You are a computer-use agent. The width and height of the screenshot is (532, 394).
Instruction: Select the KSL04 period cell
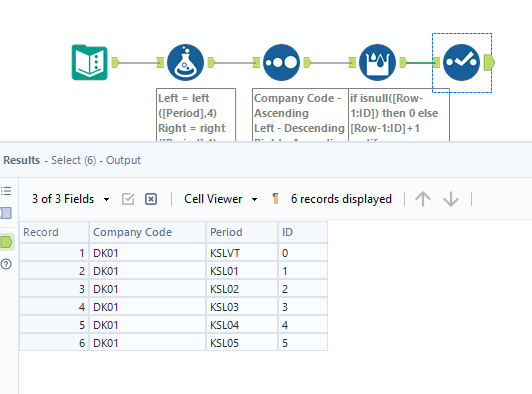pyautogui.click(x=242, y=325)
